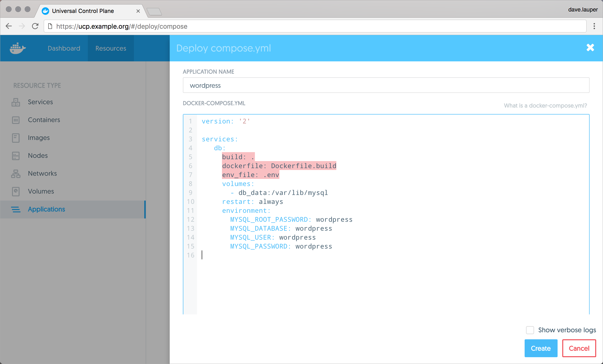Open the Chrome three-dot menu

coord(594,26)
